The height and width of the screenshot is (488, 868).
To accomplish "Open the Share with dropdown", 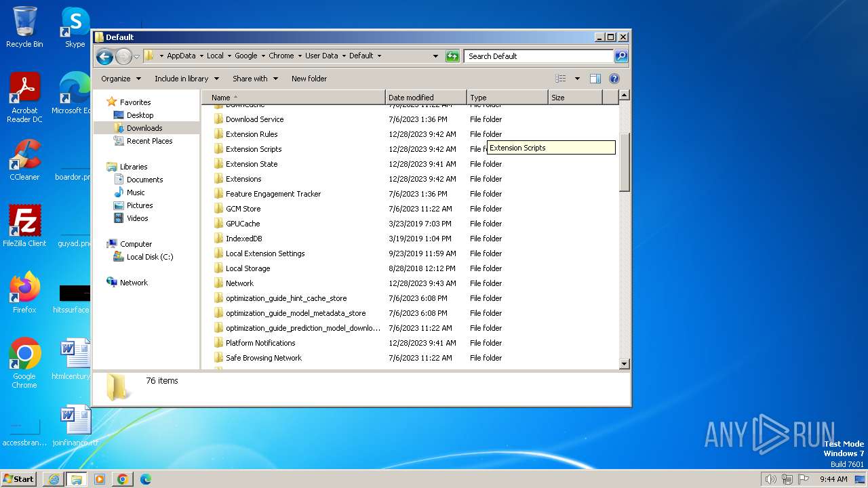I will (255, 79).
